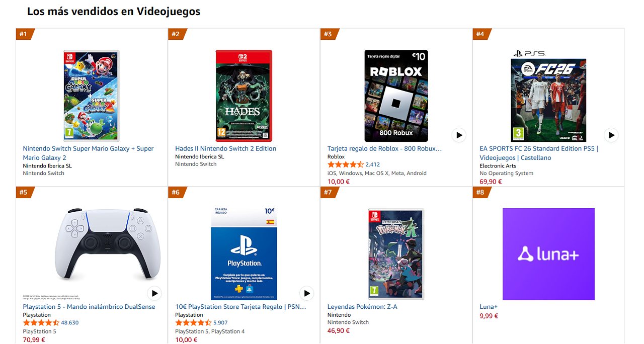View 48.630 ratings for DualSense controller
644x344 pixels.
[x=69, y=323]
